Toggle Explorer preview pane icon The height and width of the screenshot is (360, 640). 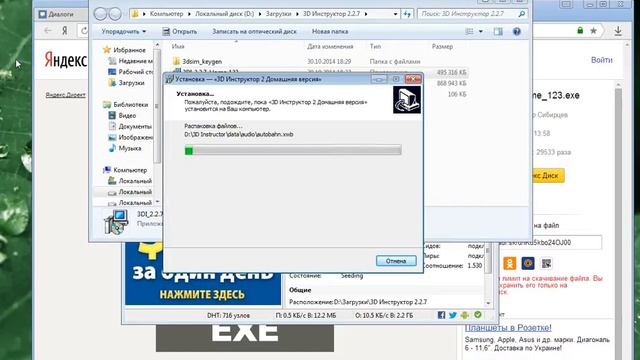[498, 31]
